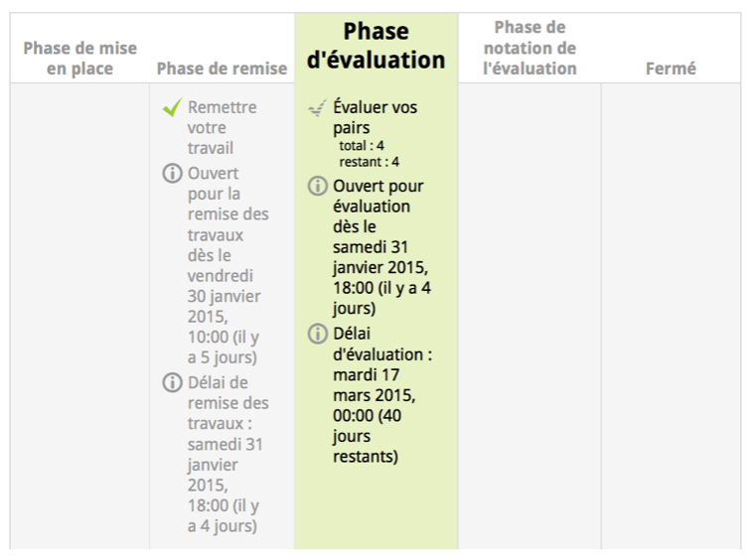The image size is (753, 560).
Task: Click the Ouvert pour évaluation dès le samedi text
Action: [x=378, y=247]
